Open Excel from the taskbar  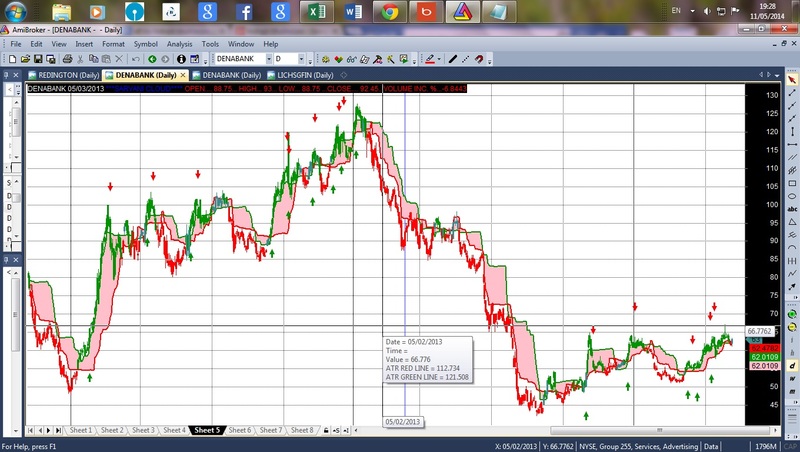click(316, 12)
